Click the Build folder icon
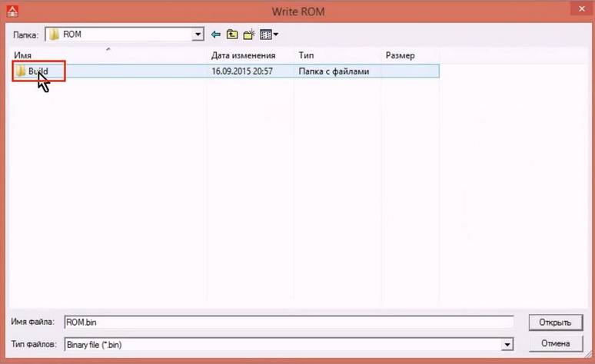This screenshot has width=595, height=364. tap(21, 71)
